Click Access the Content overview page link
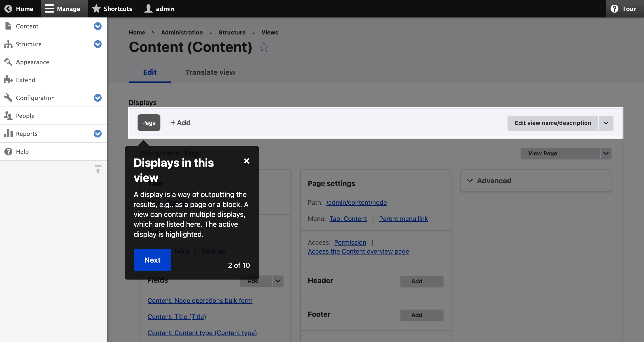Viewport: 644px width, 342px height. tap(358, 251)
